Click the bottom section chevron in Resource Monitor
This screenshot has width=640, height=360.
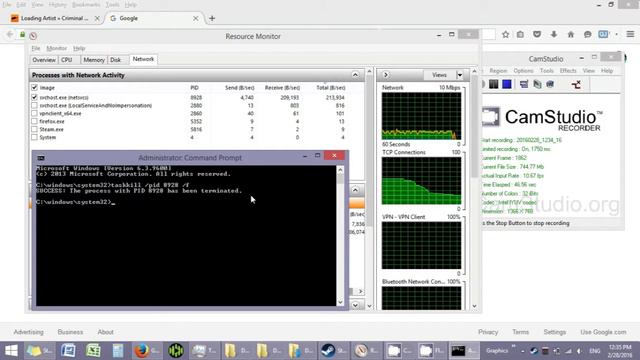(355, 305)
